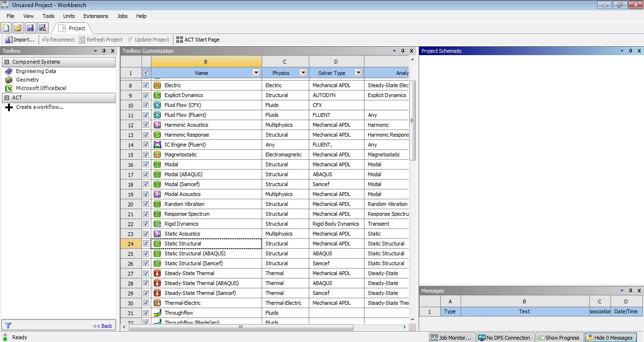The image size is (644, 342).
Task: Open the Job Monitor button
Action: click(451, 337)
